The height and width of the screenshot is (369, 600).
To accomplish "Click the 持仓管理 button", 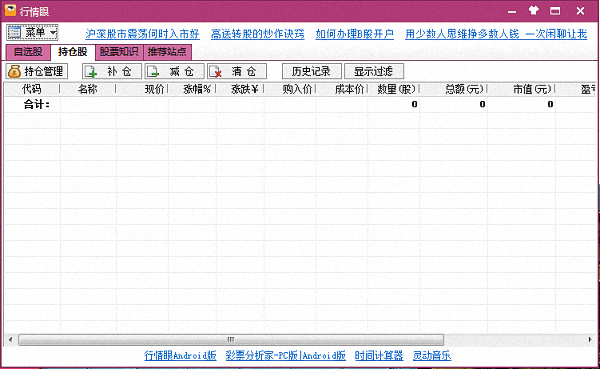I will pyautogui.click(x=37, y=72).
